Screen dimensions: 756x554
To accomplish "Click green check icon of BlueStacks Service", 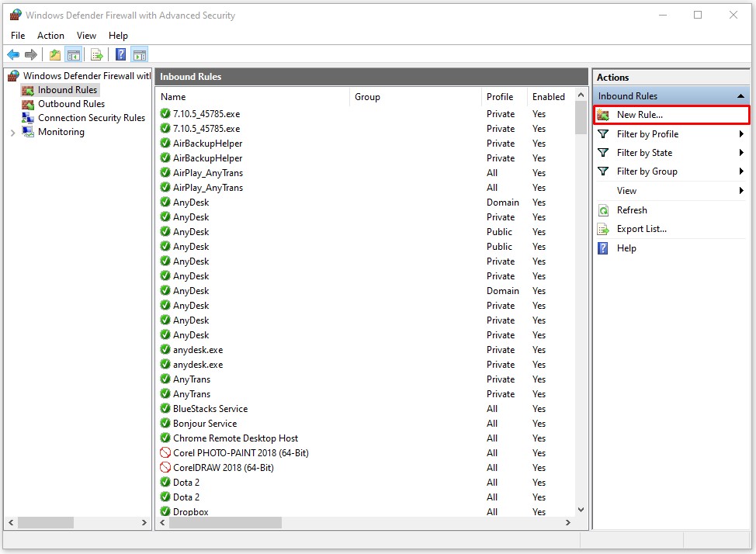I will click(165, 408).
